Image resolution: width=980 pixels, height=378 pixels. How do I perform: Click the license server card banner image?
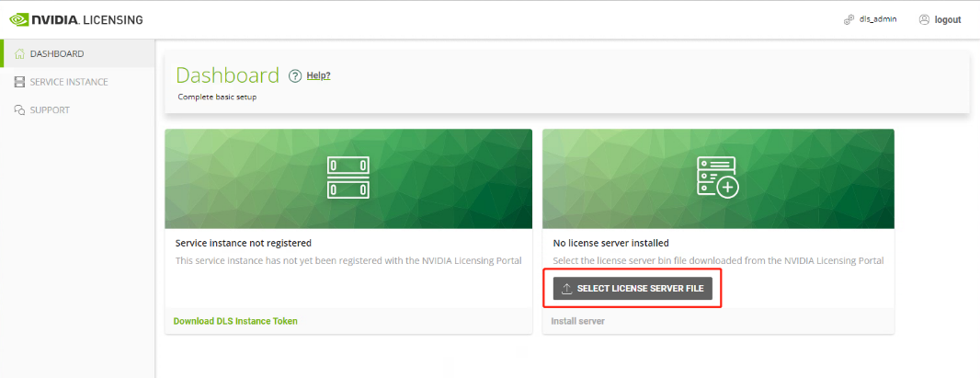tap(718, 178)
